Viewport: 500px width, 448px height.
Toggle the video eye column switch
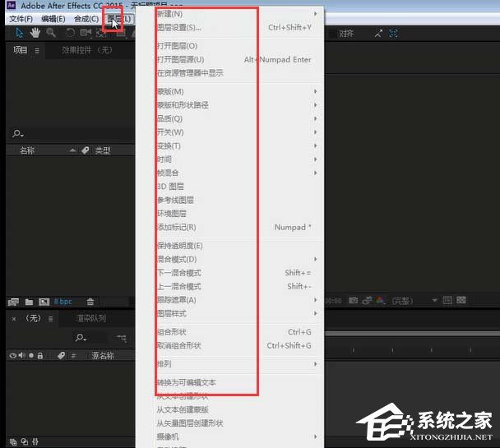(x=13, y=356)
